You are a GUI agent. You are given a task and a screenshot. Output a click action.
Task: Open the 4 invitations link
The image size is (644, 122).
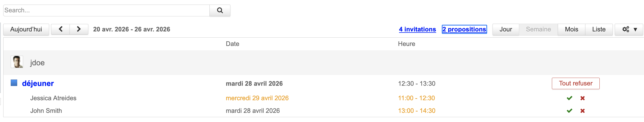click(417, 29)
